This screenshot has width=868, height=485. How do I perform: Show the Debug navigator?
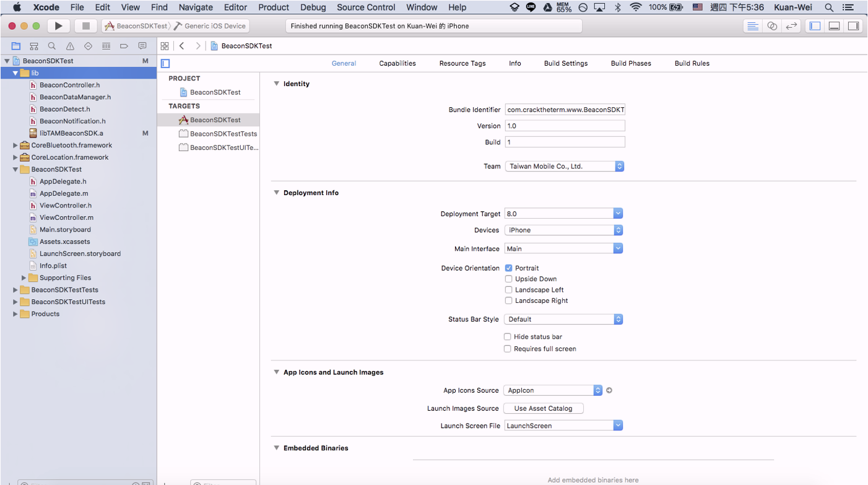[106, 46]
